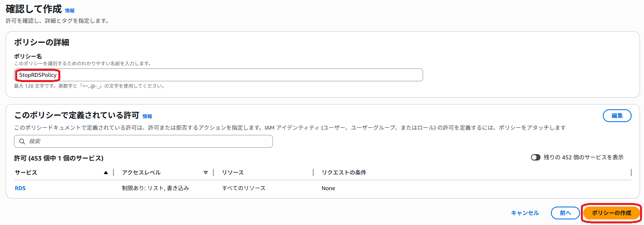Click the リソース column header
The image size is (644, 225).
(233, 173)
